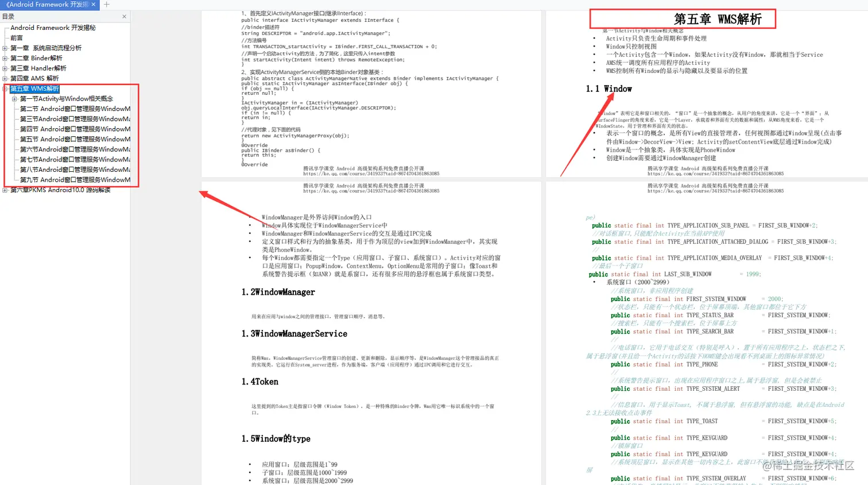Click the Activity只负责生命周期和事件处理 bullet
The height and width of the screenshot is (485, 868).
pos(656,39)
